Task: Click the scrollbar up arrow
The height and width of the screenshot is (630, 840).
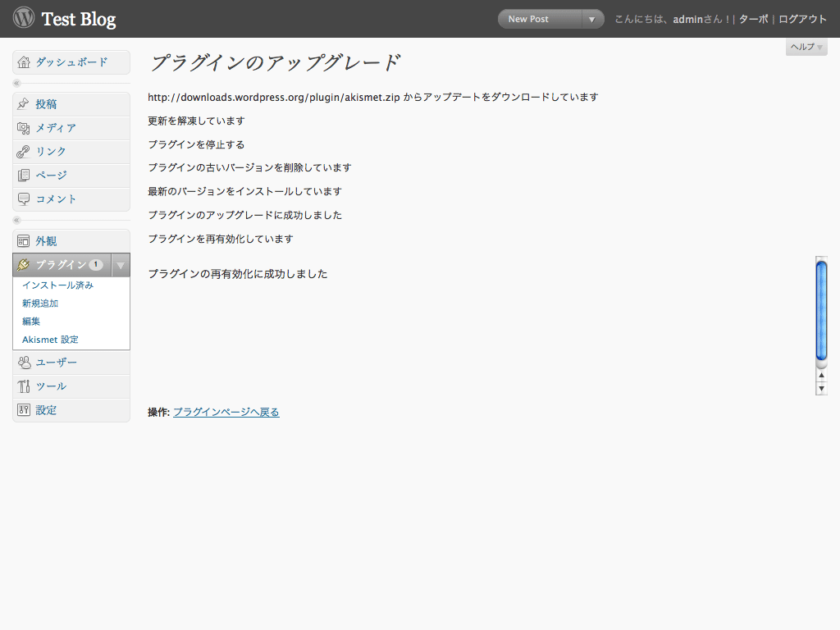Action: click(821, 376)
